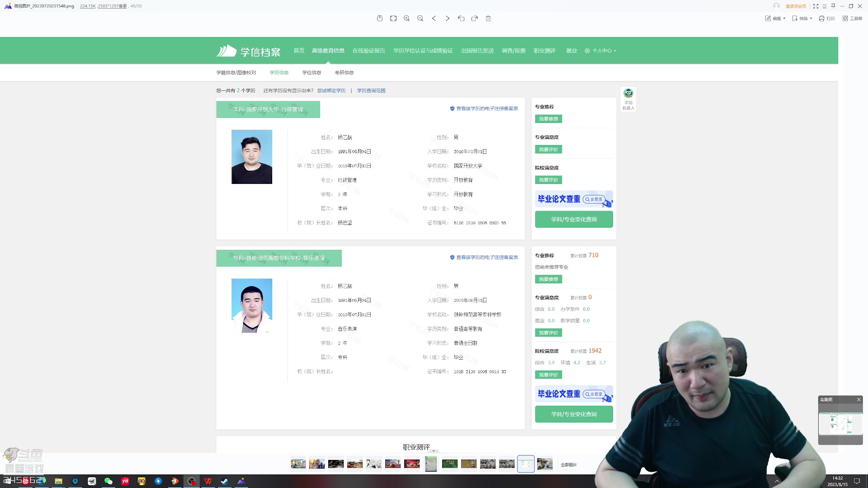The image size is (868, 488).
Task: Open 职业测评 nav item
Action: tap(544, 51)
